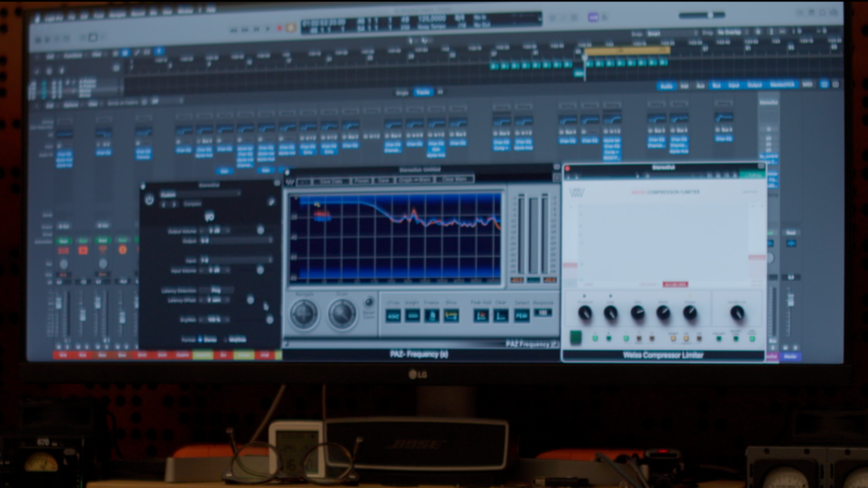Screen dimensions: 868x488
Task: Open the Input selection dropdown
Action: 236,260
